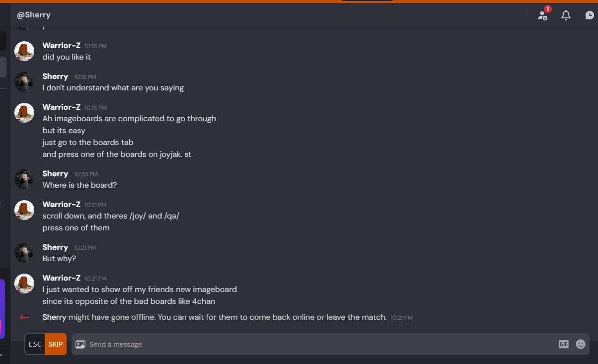Click bold Sherry name in offline notice
This screenshot has width=598, height=364.
click(x=55, y=317)
